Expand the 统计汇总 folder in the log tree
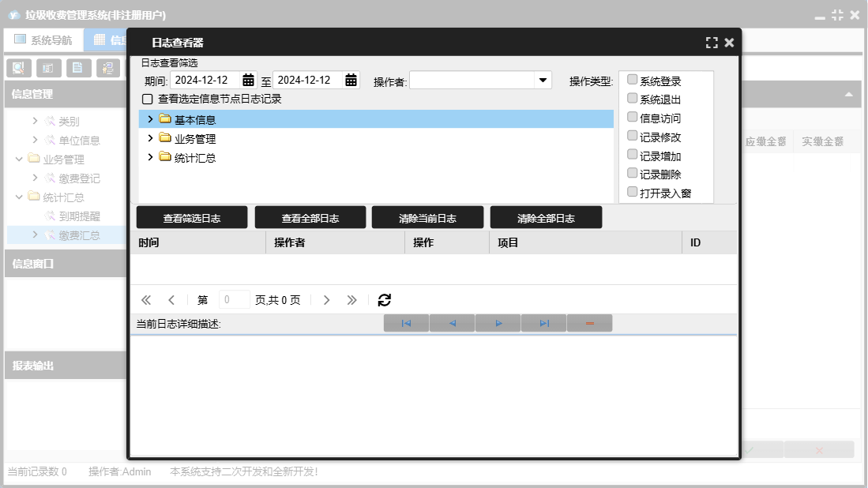The width and height of the screenshot is (868, 488). [150, 157]
